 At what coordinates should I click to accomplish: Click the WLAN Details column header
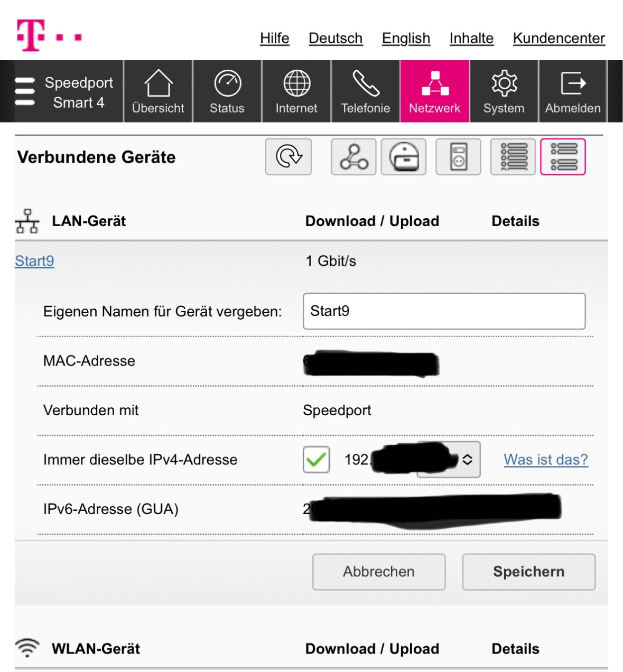point(516,649)
